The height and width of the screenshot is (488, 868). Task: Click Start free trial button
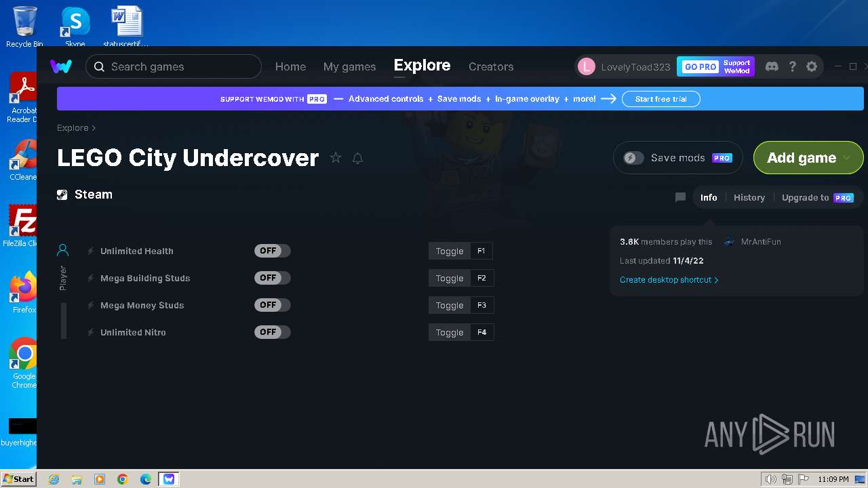coord(660,99)
